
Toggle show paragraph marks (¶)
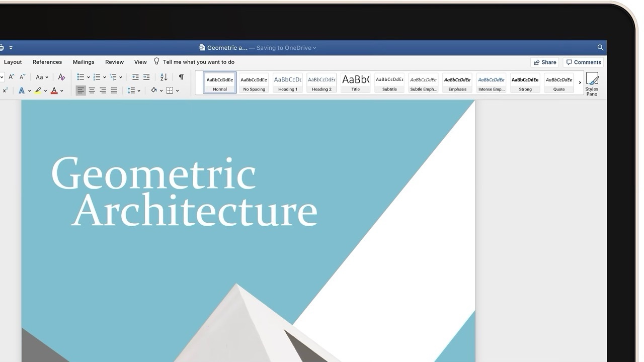point(181,77)
